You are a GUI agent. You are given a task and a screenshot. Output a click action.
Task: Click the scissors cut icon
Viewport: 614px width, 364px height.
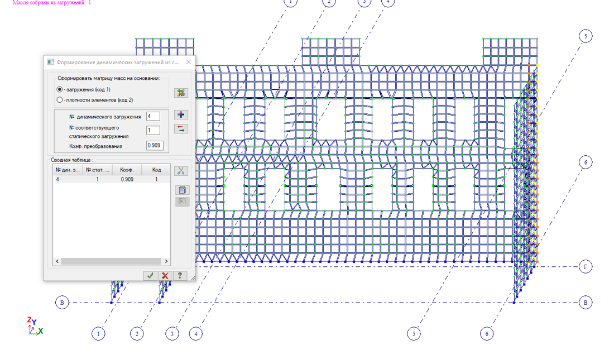tap(181, 171)
